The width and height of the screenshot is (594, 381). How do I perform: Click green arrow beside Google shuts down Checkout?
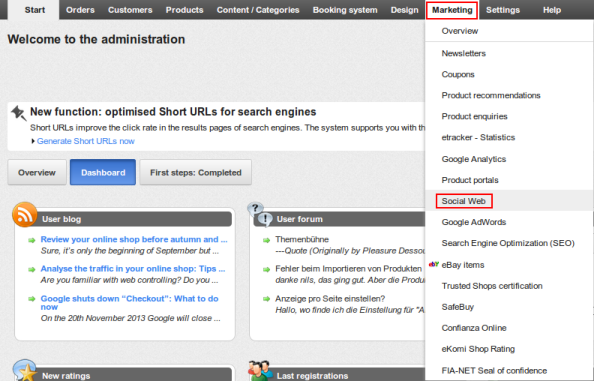point(32,299)
